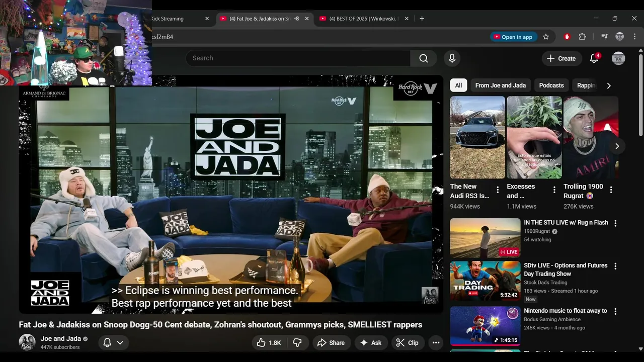Open Joe and Jada channel avatar

(27, 342)
